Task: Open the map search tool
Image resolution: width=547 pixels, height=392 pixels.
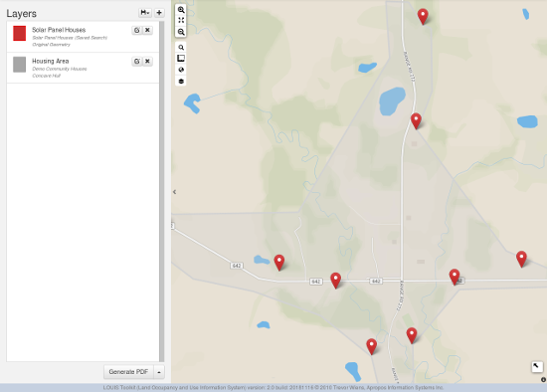Action: [181, 47]
